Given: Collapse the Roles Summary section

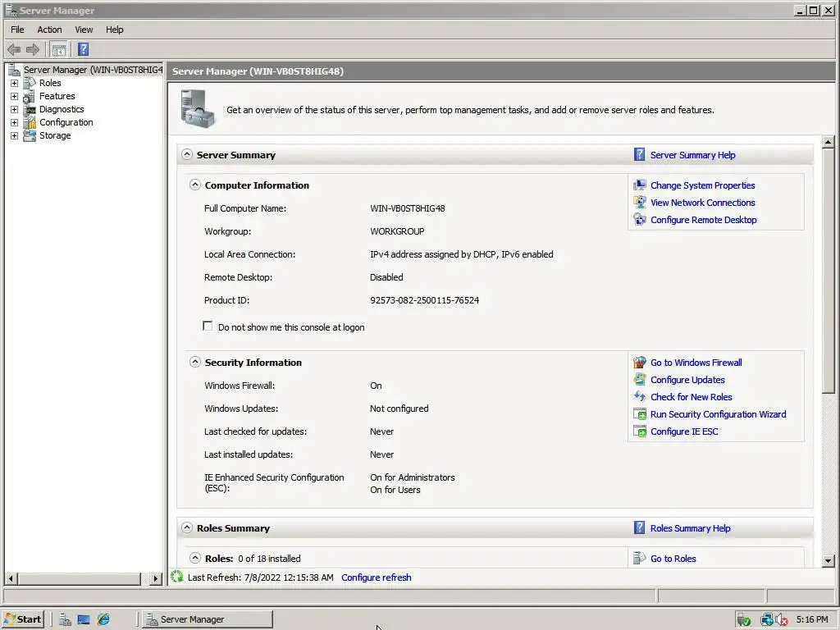Looking at the screenshot, I should pos(186,527).
